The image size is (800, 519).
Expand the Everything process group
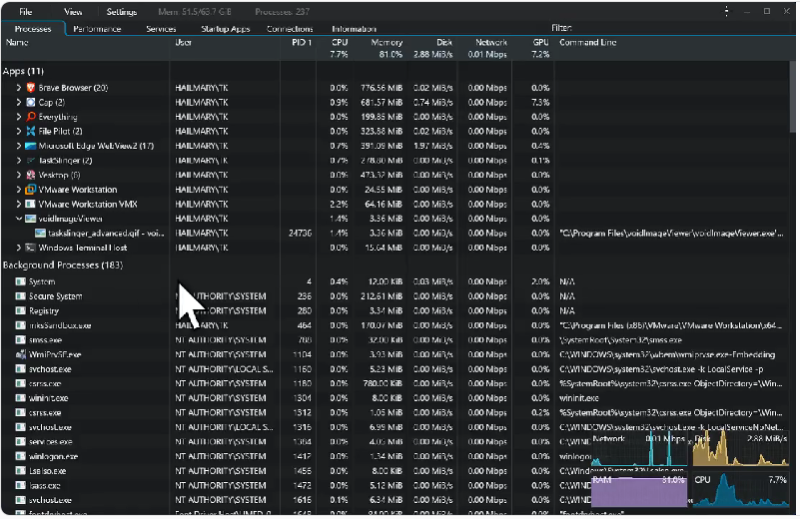19,117
